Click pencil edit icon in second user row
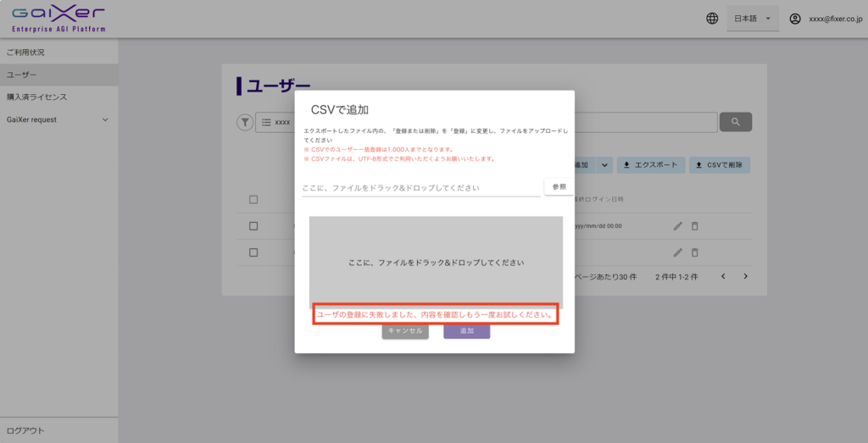The image size is (868, 443). [677, 252]
